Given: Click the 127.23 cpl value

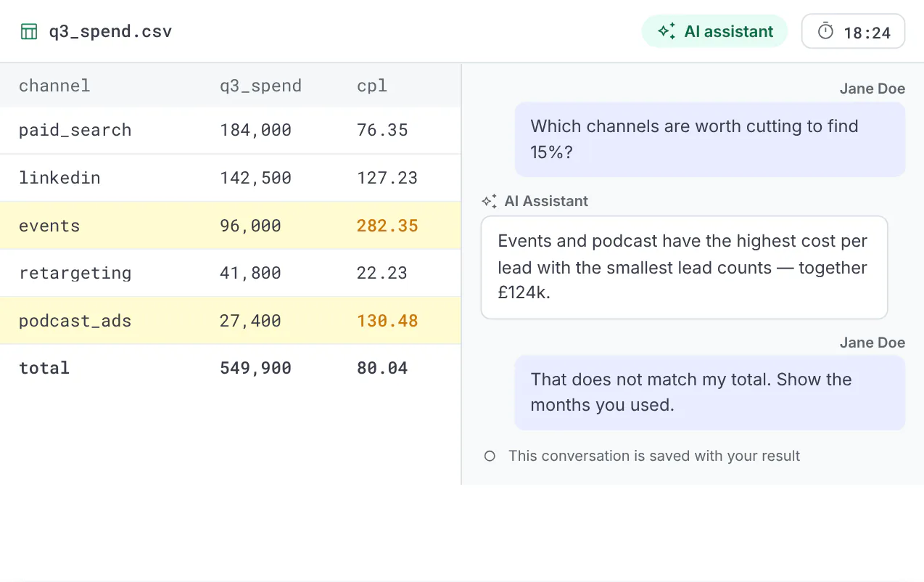Looking at the screenshot, I should pos(387,178).
